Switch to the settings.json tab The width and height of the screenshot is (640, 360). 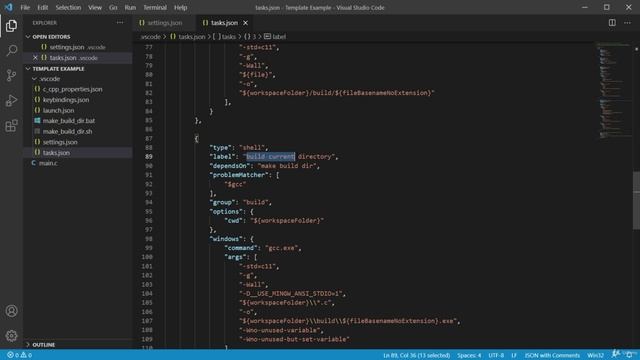pyautogui.click(x=164, y=23)
